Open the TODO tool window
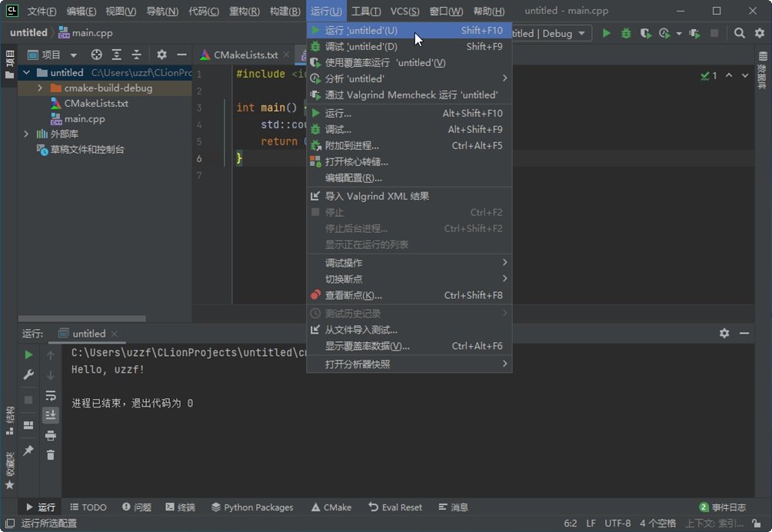The height and width of the screenshot is (532, 772). point(88,507)
